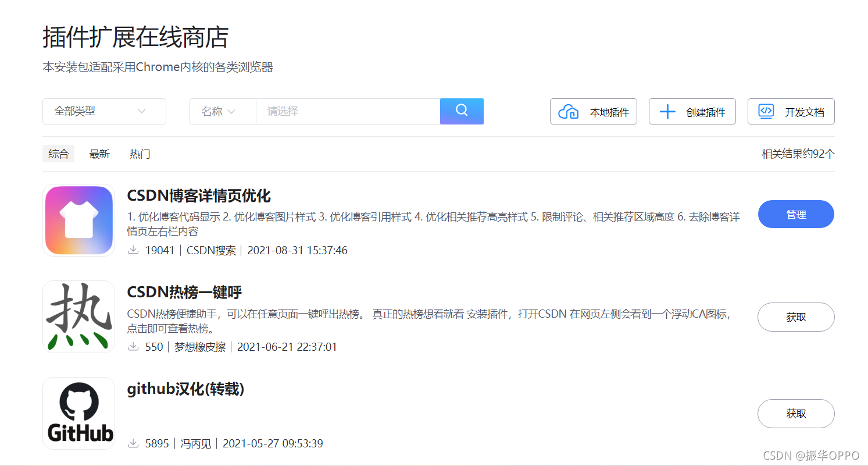Open the CSDN博客详情页优化 plugin icon
868x466 pixels.
pyautogui.click(x=79, y=220)
